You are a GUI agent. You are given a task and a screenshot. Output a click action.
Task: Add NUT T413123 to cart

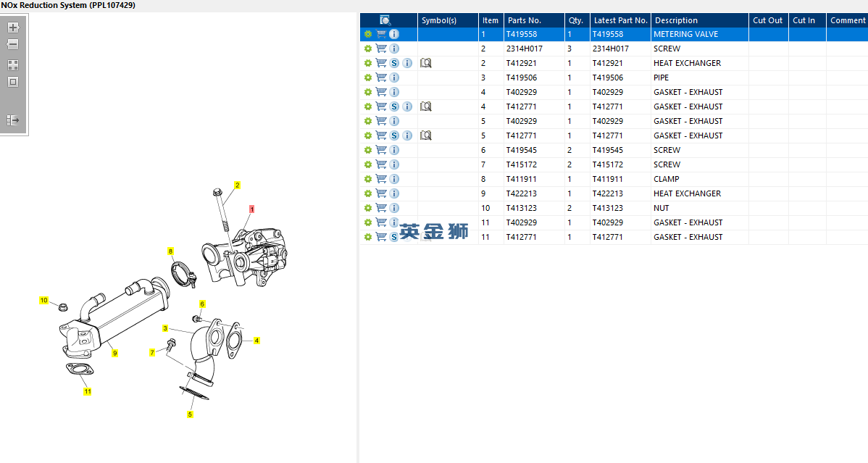tap(381, 208)
